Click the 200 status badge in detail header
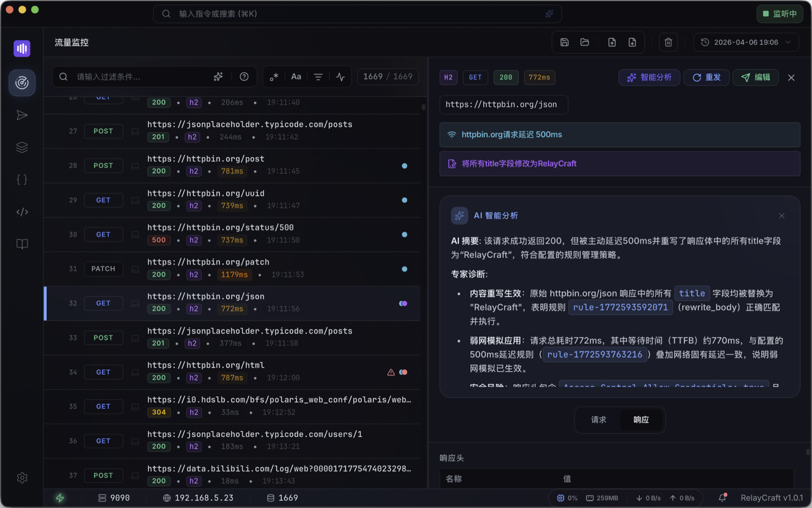Viewport: 812px width, 508px height. point(506,77)
